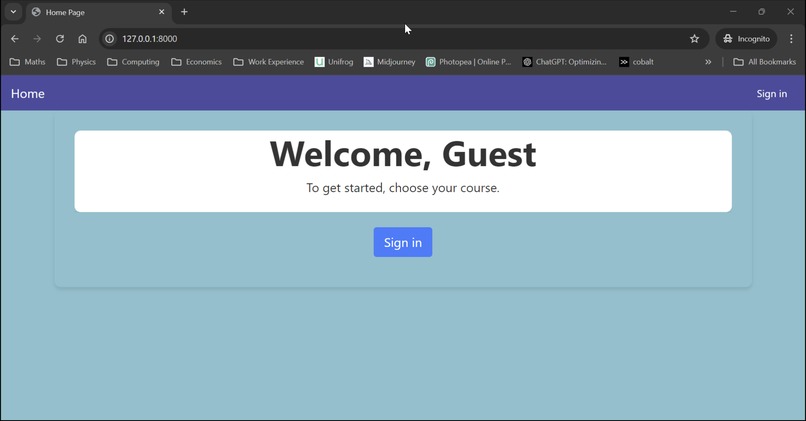806x421 pixels.
Task: Click Sign in link in the navbar
Action: click(772, 94)
